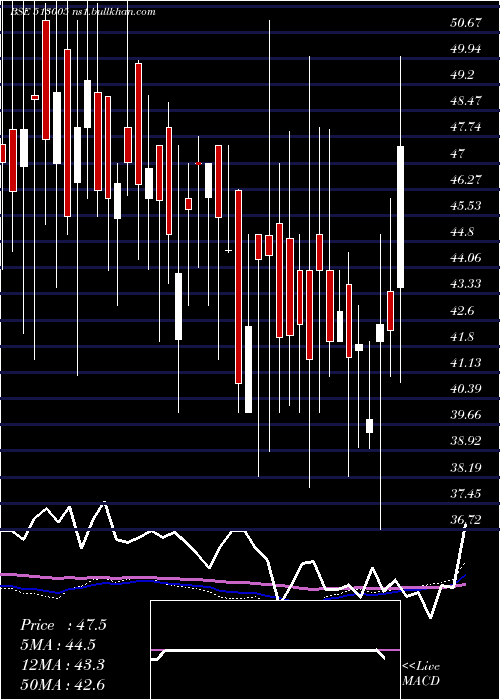The image size is (500, 700).
Task: Click the 38.92 price axis label
Action: pyautogui.click(x=466, y=441)
